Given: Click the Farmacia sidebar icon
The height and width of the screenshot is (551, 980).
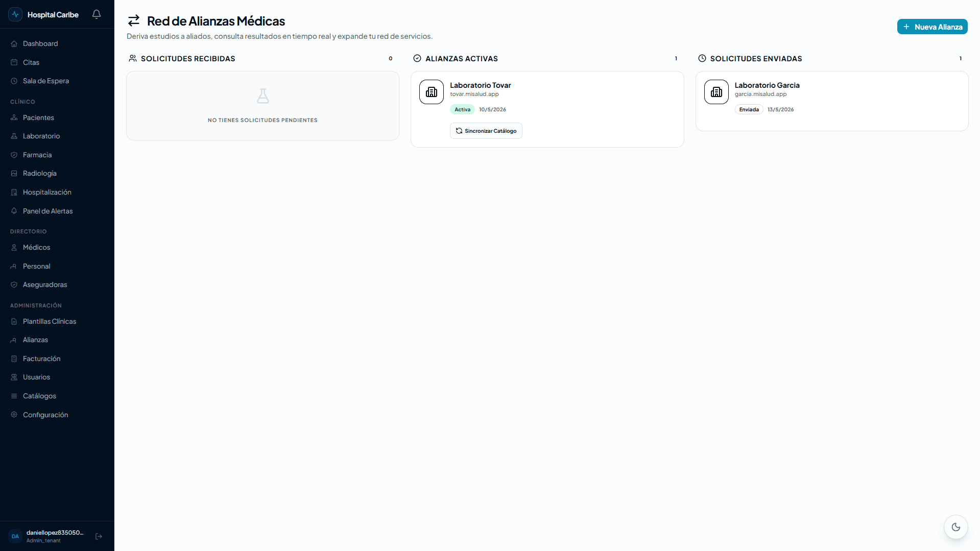Looking at the screenshot, I should click(14, 155).
